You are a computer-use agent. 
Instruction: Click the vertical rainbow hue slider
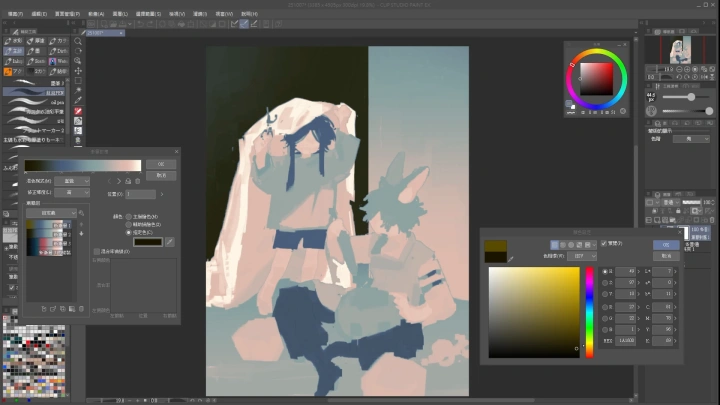click(x=590, y=312)
